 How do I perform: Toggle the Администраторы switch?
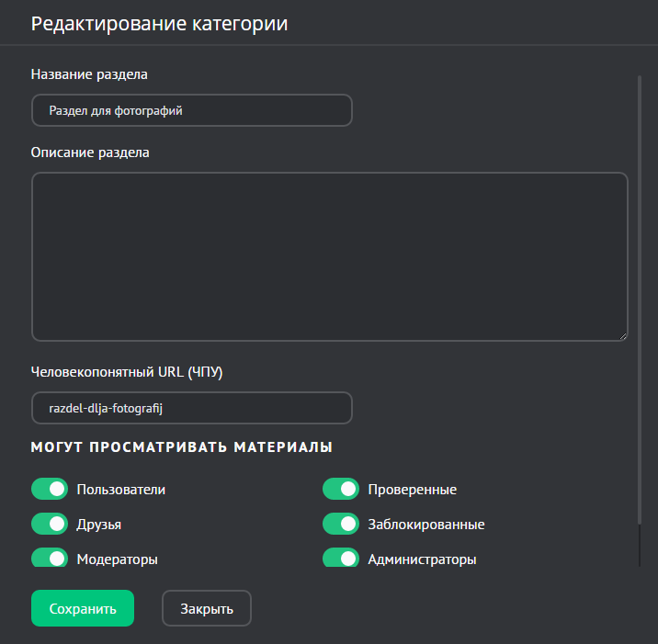tap(340, 558)
